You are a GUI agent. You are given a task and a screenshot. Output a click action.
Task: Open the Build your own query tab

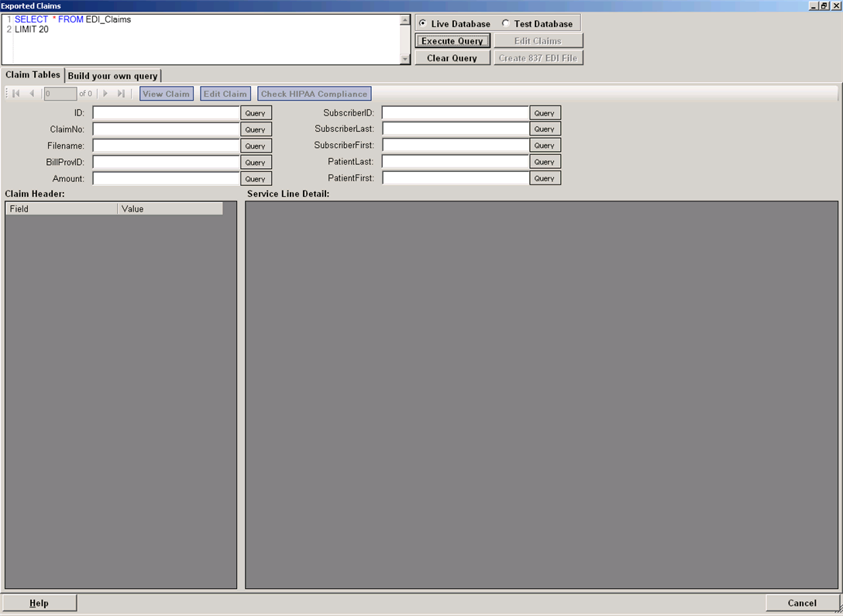(113, 75)
